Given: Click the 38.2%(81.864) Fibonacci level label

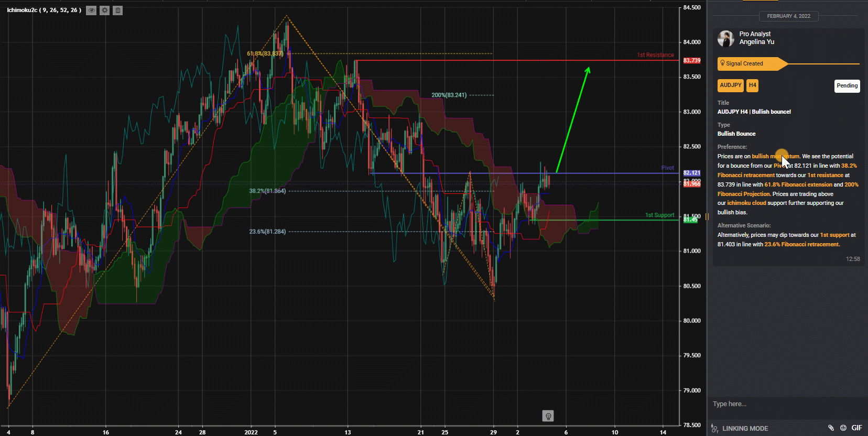Looking at the screenshot, I should (267, 191).
